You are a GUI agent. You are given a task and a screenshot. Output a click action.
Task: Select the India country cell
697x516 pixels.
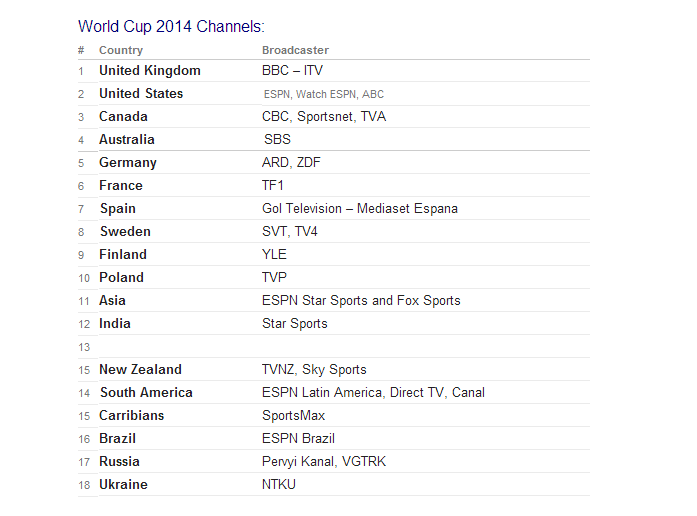click(115, 324)
